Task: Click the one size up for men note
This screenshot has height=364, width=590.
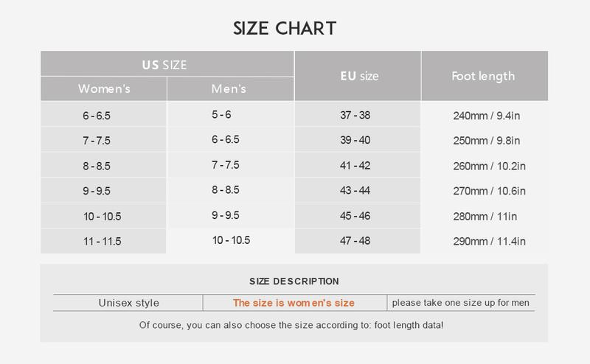Action: tap(460, 303)
